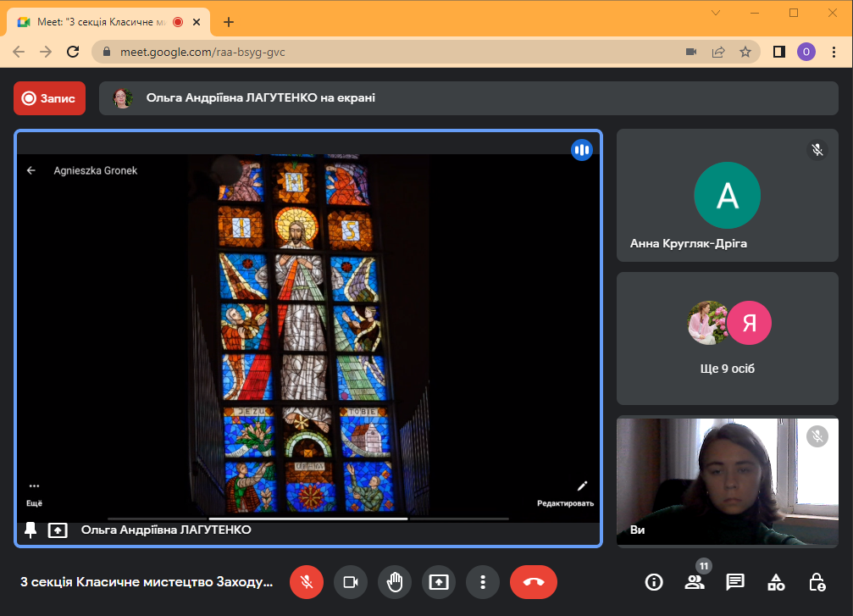Screen dimensions: 853x616
Task: Click the Ольга Андріївна ЛАГУТЕНКО на екрані banner
Action: pyautogui.click(x=468, y=98)
